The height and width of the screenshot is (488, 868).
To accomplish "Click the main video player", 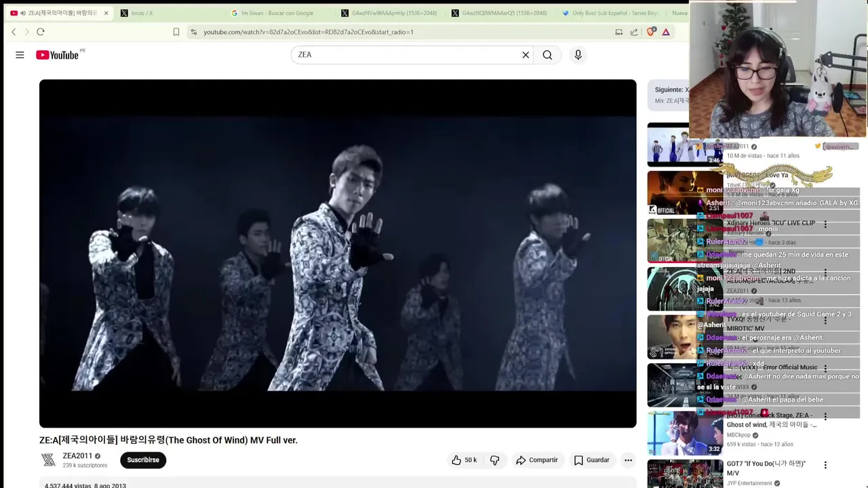I will tap(338, 253).
